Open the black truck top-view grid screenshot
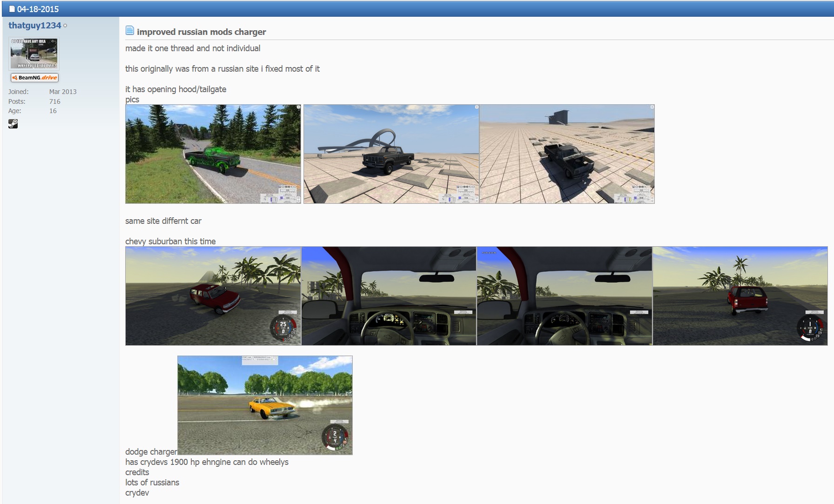 click(x=567, y=154)
